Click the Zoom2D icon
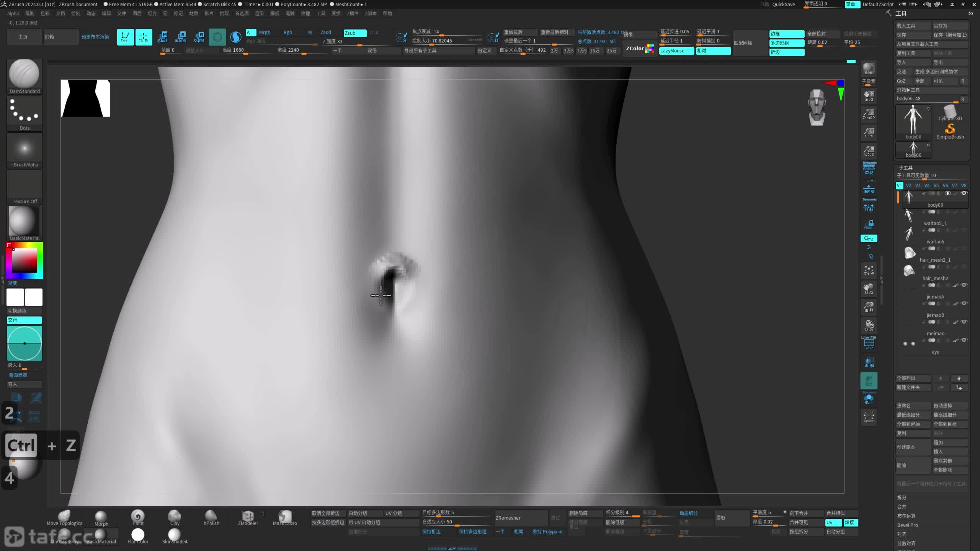Screen dimensions: 980x551 click(869, 114)
